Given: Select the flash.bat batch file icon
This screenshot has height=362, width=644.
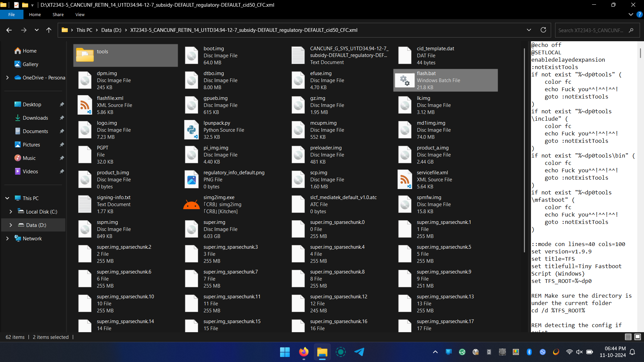Looking at the screenshot, I should click(x=405, y=80).
